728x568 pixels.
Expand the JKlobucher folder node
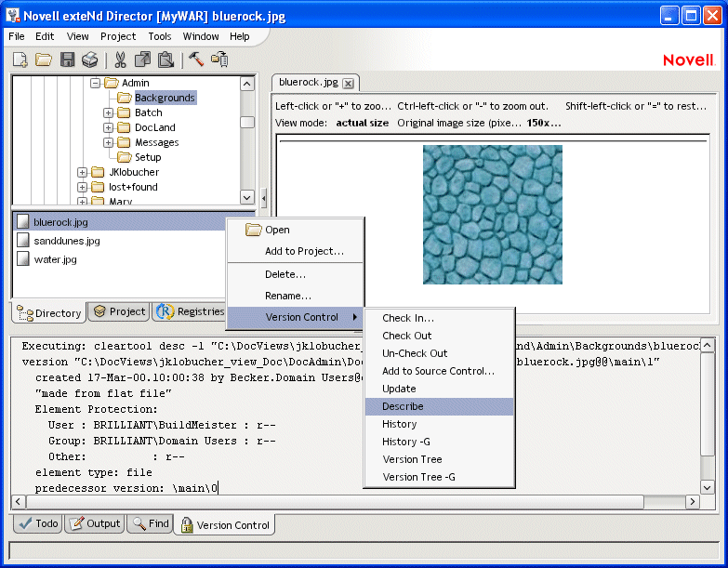[82, 172]
